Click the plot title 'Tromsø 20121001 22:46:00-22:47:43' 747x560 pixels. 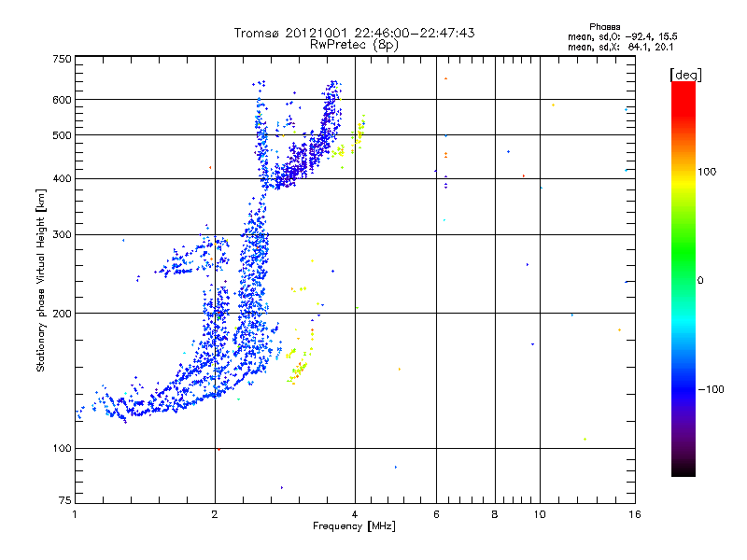coord(354,33)
